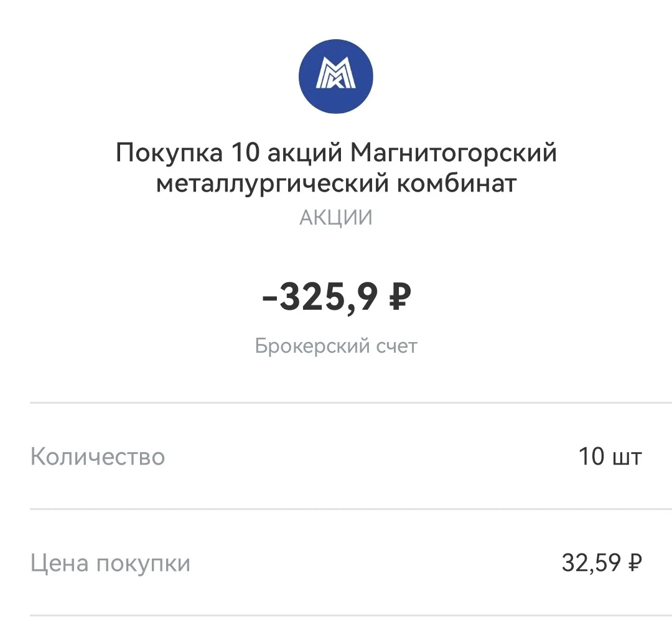Tap the -325,9 ₽ transaction amount
The image size is (672, 617).
click(337, 297)
